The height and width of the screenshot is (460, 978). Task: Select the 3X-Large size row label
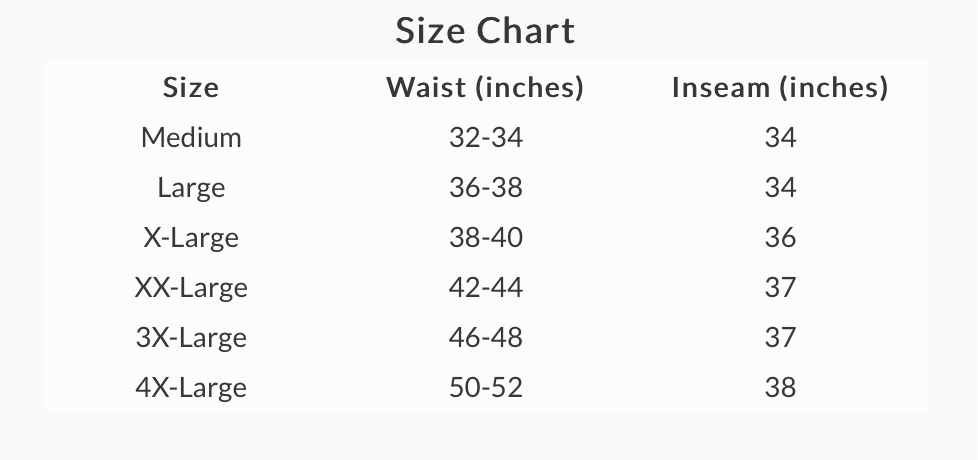click(x=191, y=337)
